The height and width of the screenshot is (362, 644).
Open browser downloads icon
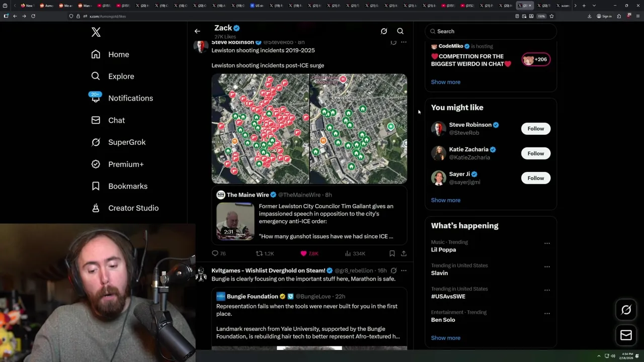pyautogui.click(x=589, y=16)
